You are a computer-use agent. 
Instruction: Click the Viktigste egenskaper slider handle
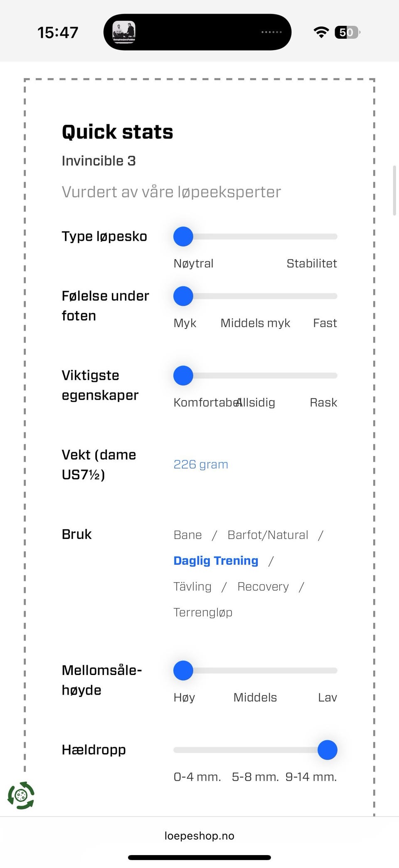click(183, 376)
